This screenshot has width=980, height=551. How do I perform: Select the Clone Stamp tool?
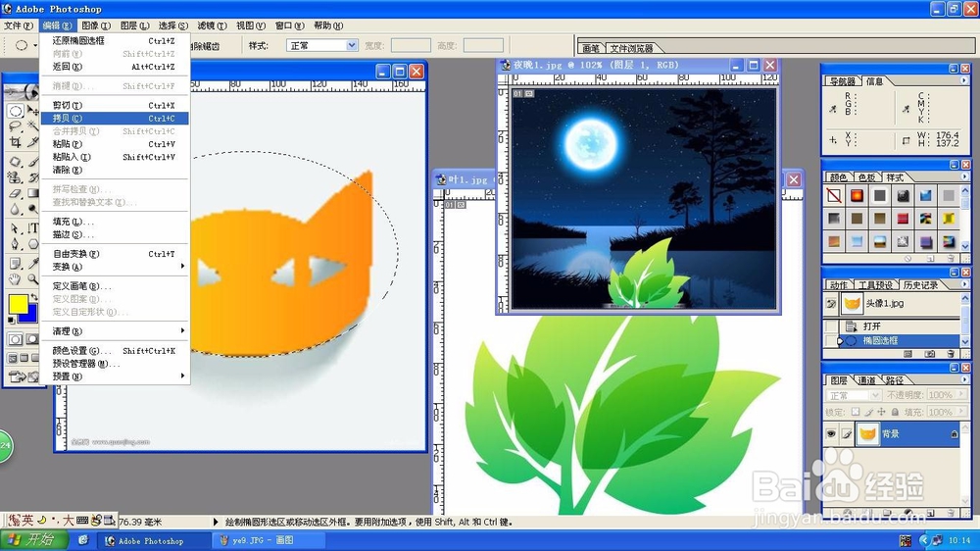[x=15, y=177]
